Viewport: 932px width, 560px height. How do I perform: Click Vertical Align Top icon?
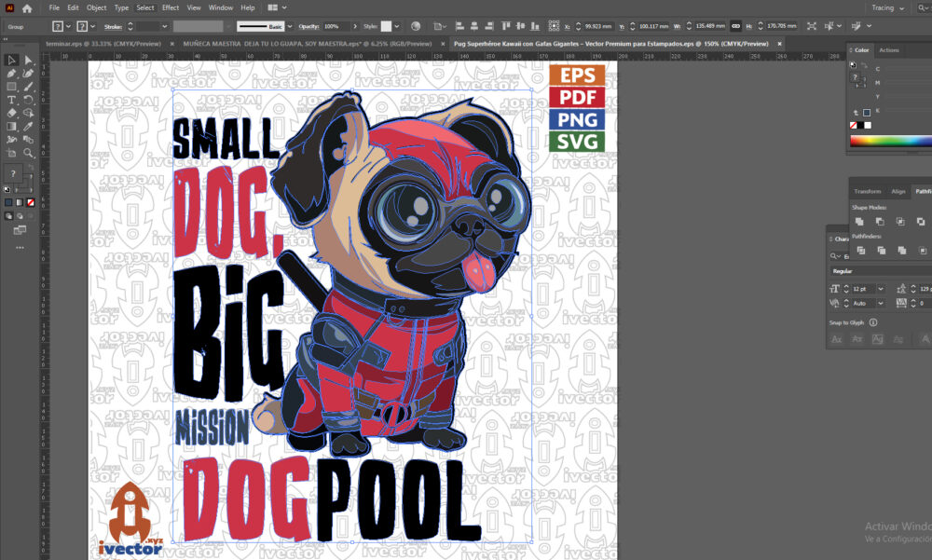[x=506, y=26]
